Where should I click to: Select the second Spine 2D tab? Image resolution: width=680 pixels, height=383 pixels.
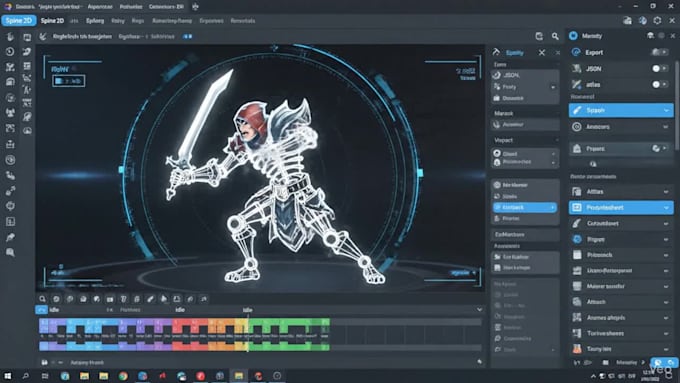[52, 20]
